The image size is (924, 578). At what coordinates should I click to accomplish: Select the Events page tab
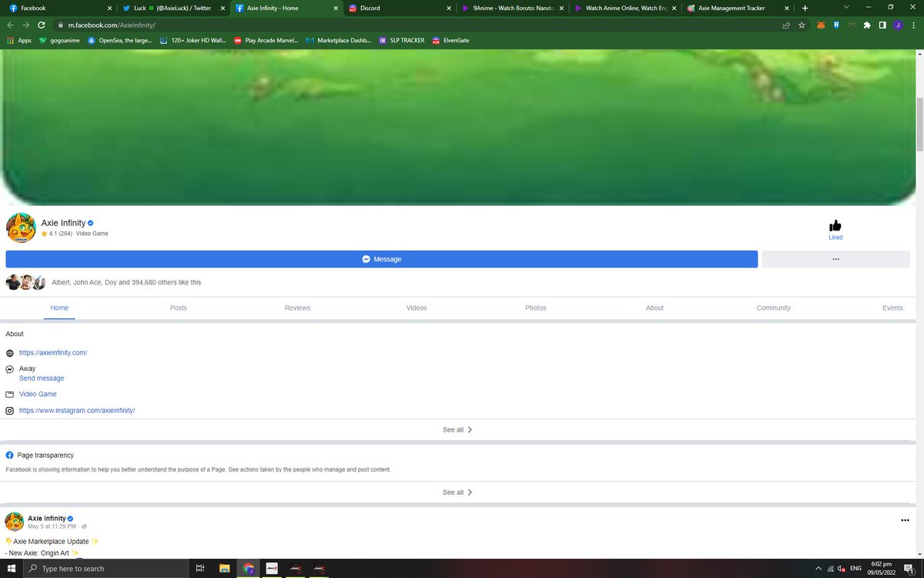click(892, 307)
